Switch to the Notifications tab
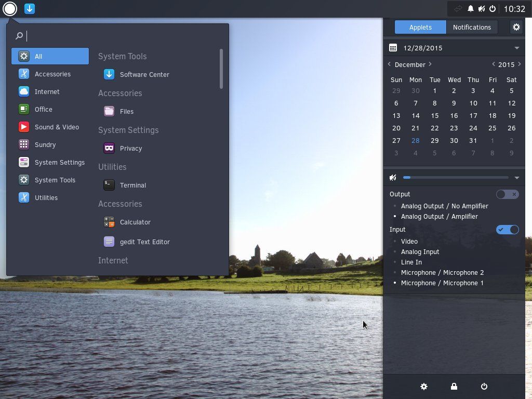 point(471,27)
